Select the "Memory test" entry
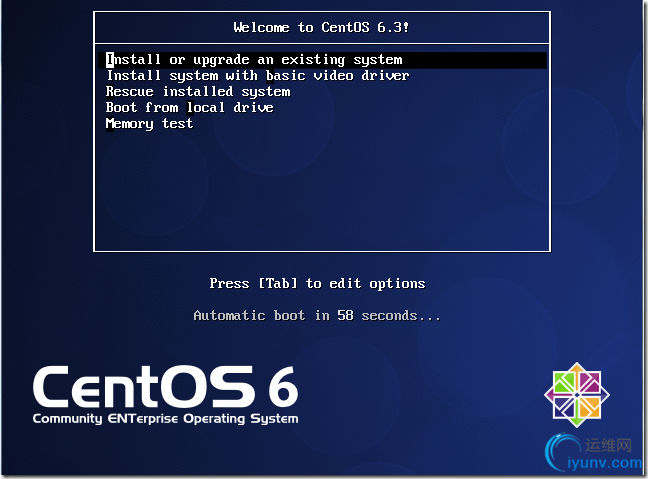 149,124
